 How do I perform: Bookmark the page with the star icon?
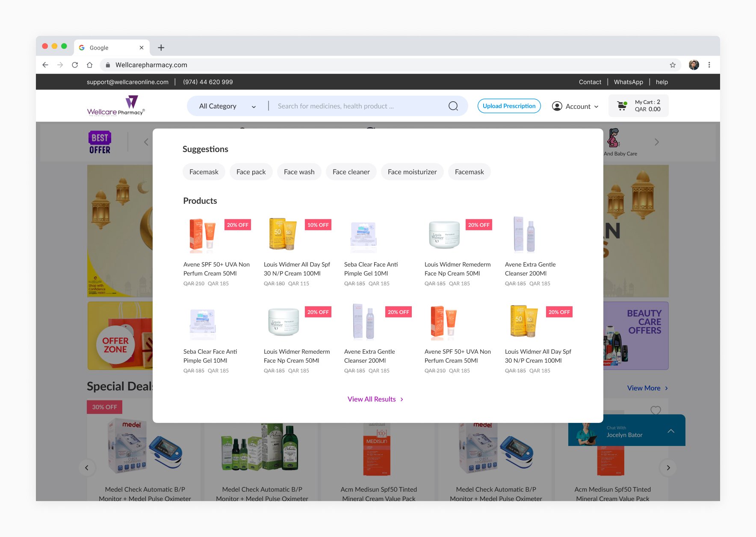(x=673, y=65)
